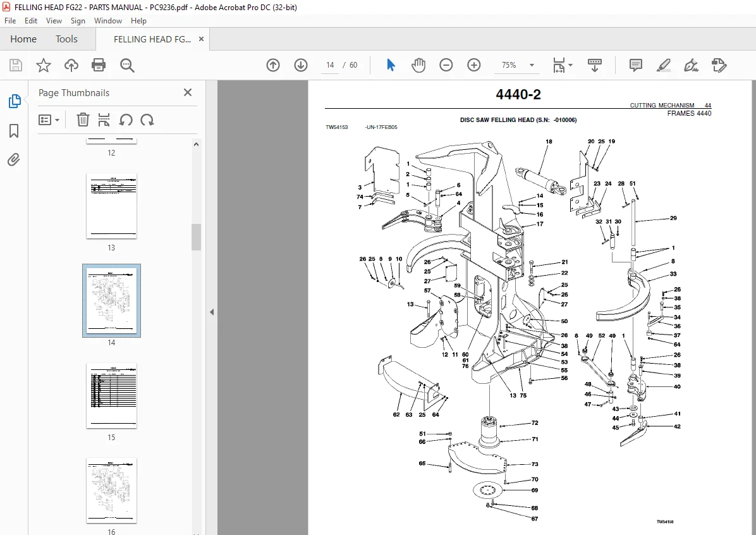Open the thumbnail options dropdown
Viewport: 756px width, 535px height.
click(x=49, y=120)
